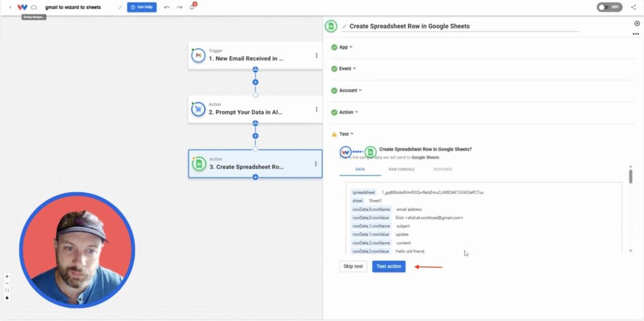Rename step using panel pencil icon
The height and width of the screenshot is (321, 644).
coord(345,26)
